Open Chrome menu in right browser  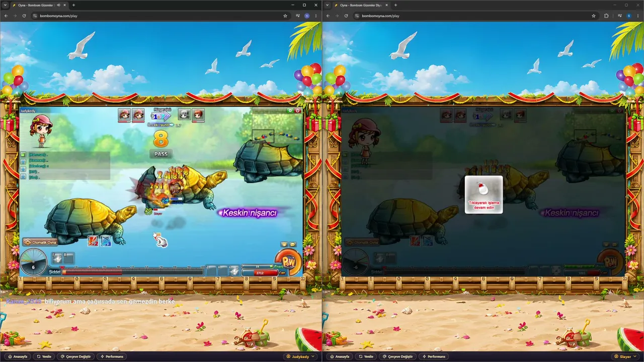pyautogui.click(x=638, y=16)
